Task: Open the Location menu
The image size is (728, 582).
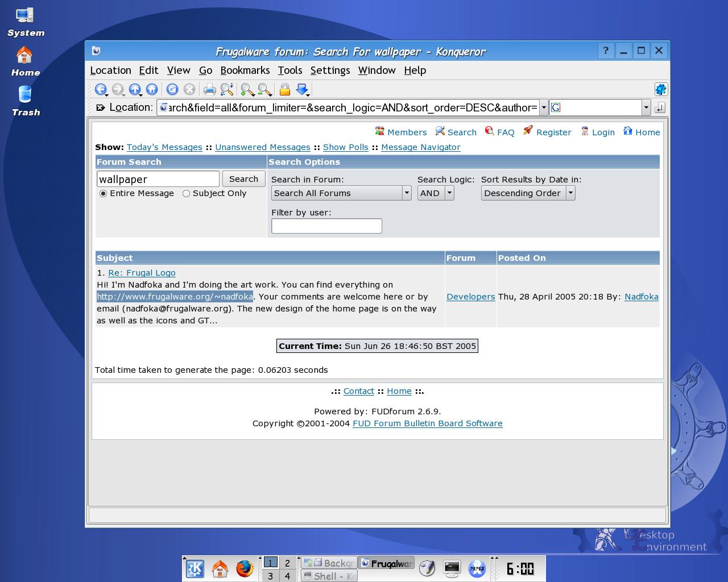Action: tap(110, 70)
